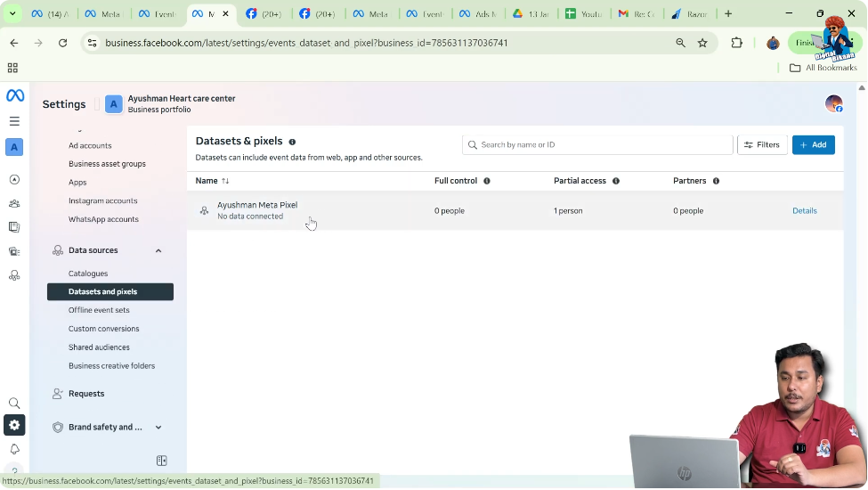Open Details link for Ayushman Meta Pixel
This screenshot has height=490, width=868.
tap(804, 211)
